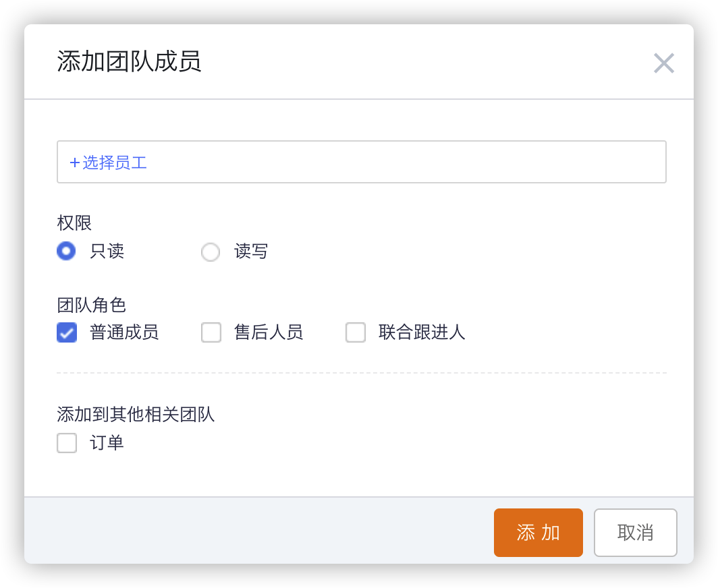Click the 联合跟进人 label text

422,332
